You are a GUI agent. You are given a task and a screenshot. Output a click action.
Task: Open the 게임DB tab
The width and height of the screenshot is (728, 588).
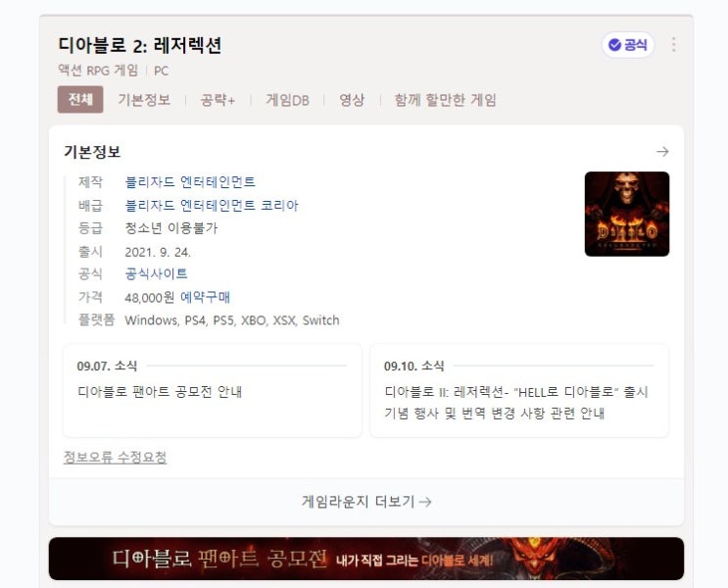287,100
